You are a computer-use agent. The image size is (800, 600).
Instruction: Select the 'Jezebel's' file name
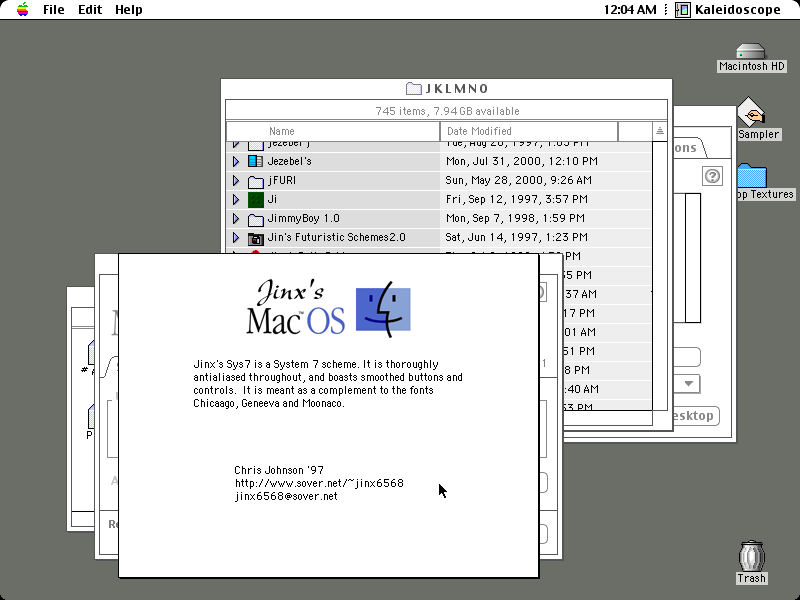click(289, 161)
